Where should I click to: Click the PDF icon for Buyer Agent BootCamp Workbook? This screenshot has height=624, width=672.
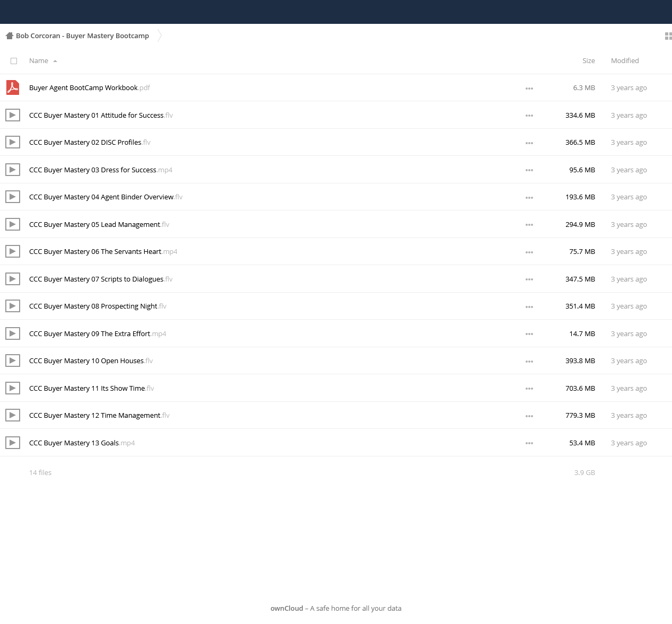(13, 87)
